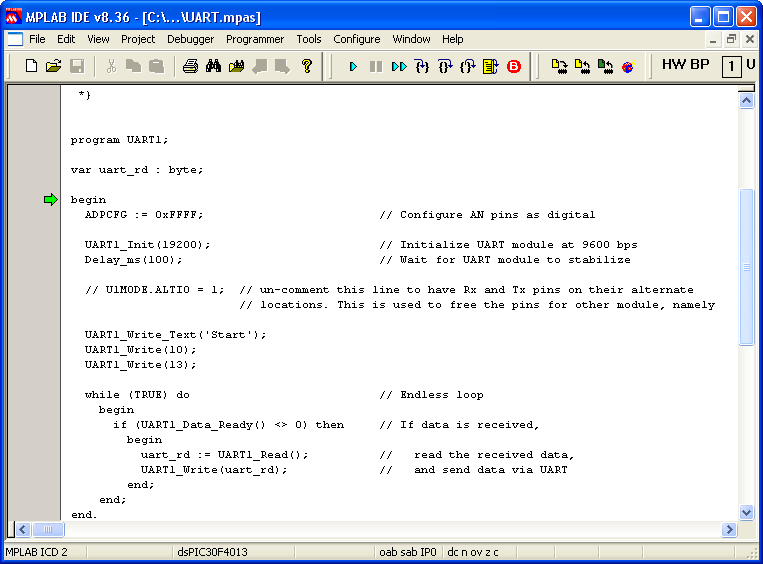Open Find using the binoculars icon
Image resolution: width=763 pixels, height=564 pixels.
[x=213, y=66]
